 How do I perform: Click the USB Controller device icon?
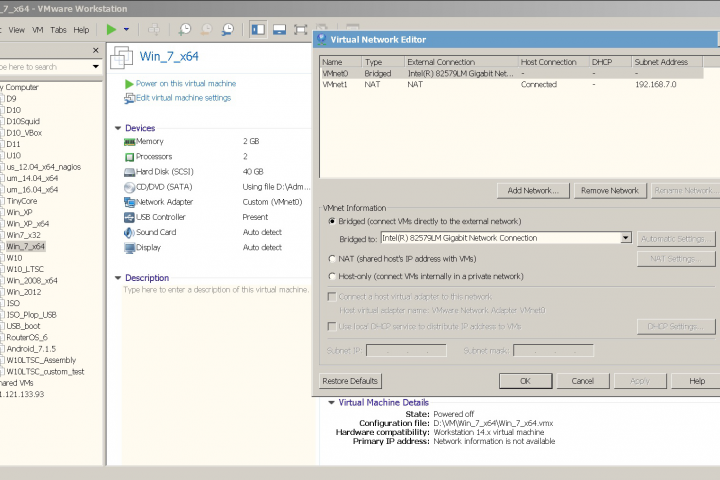click(129, 217)
